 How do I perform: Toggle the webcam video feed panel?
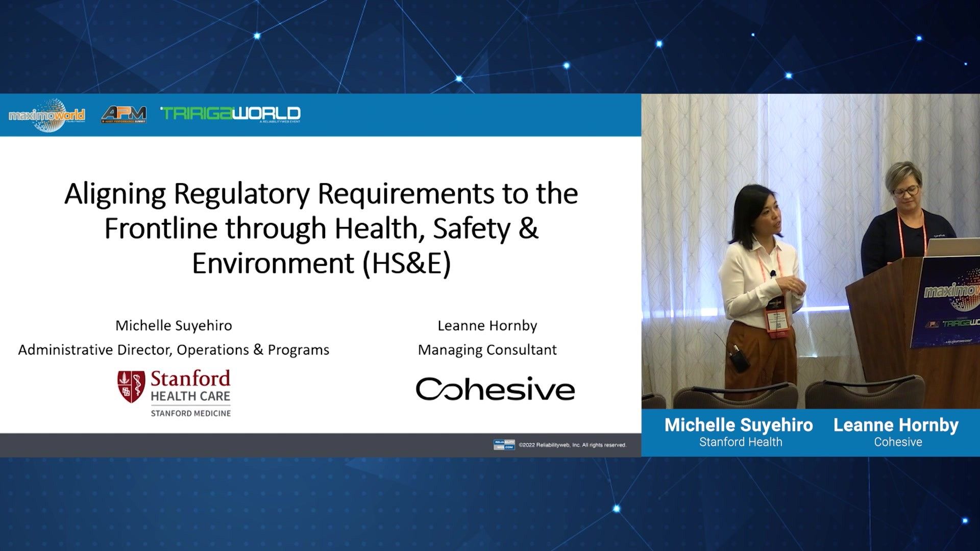tap(811, 255)
